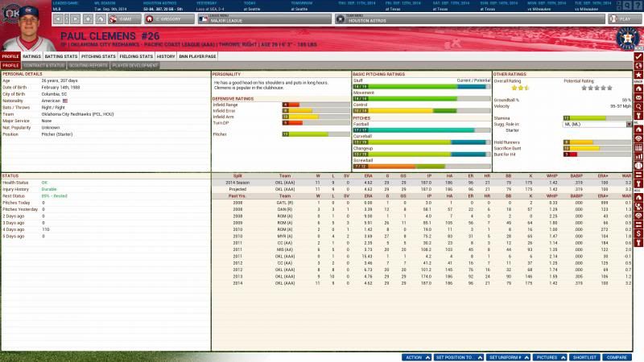Image resolution: width=644 pixels, height=362 pixels.
Task: Click the WHIP header in the Split row
Action: coord(551,175)
